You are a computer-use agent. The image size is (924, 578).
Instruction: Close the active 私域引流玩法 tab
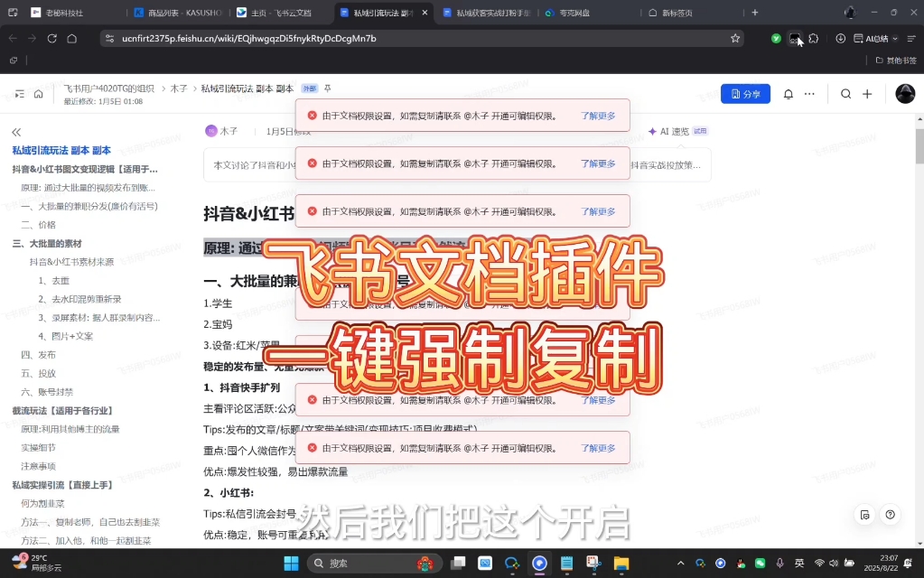pyautogui.click(x=425, y=13)
